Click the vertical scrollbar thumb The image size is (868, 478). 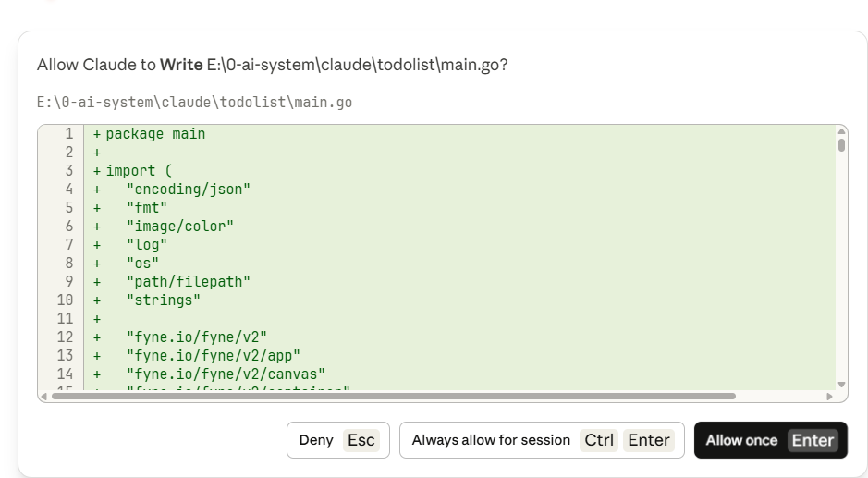[841, 145]
